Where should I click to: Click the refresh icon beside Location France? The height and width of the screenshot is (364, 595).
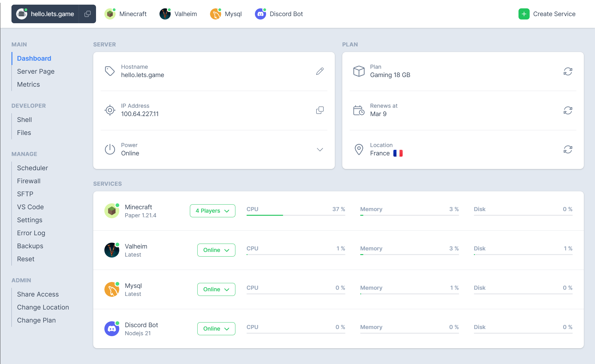click(568, 149)
